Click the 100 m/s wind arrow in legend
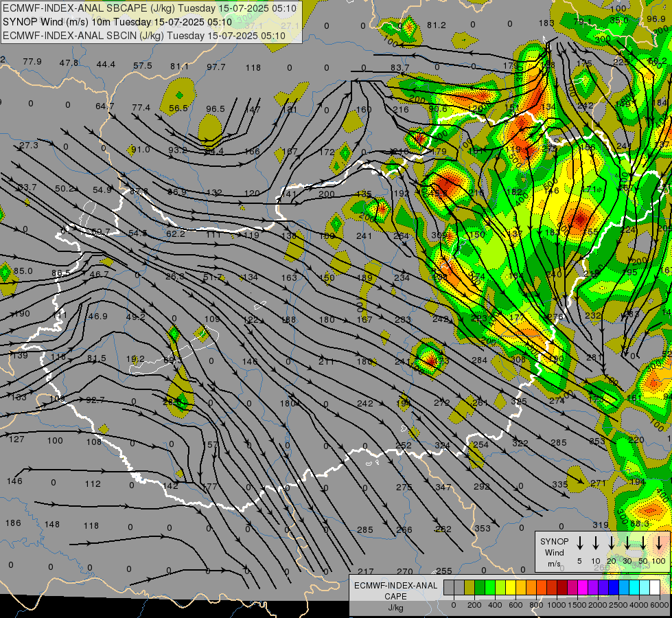 click(659, 543)
